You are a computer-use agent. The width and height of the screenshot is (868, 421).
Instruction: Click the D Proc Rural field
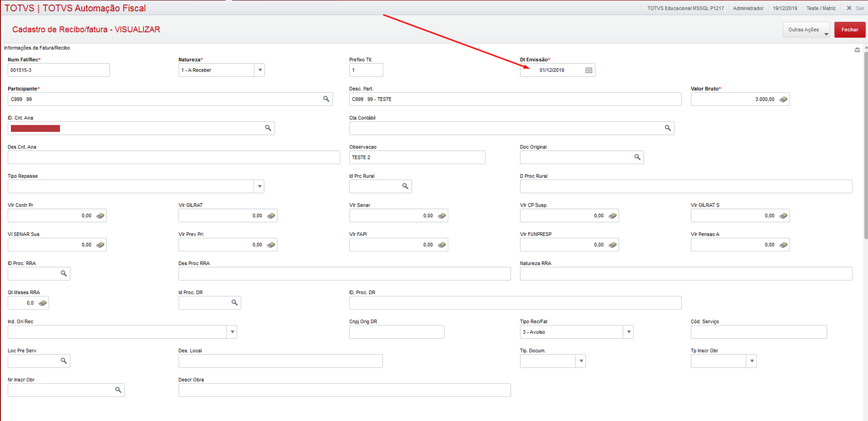686,187
